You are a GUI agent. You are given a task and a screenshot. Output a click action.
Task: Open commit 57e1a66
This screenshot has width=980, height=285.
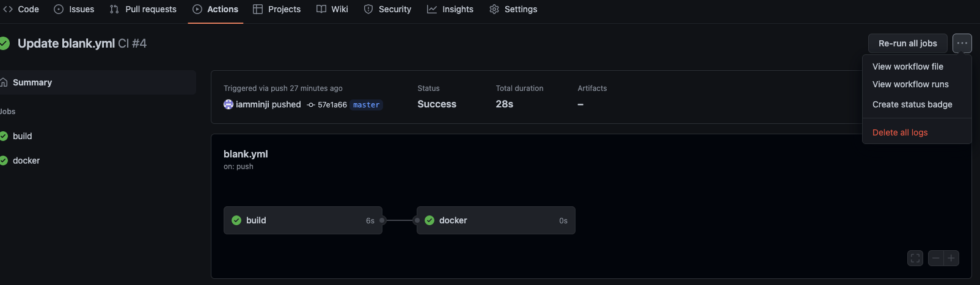(332, 105)
